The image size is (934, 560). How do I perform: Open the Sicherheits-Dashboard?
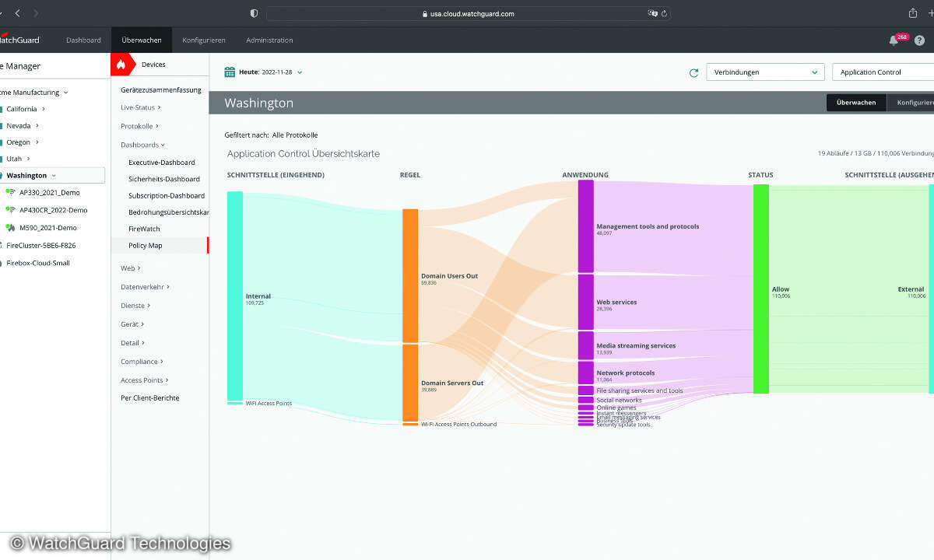click(x=164, y=179)
